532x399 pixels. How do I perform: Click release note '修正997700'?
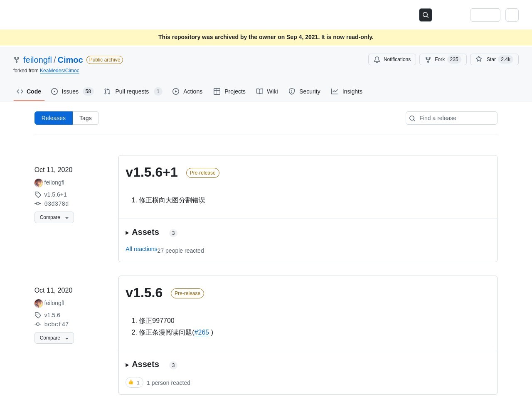(x=157, y=321)
